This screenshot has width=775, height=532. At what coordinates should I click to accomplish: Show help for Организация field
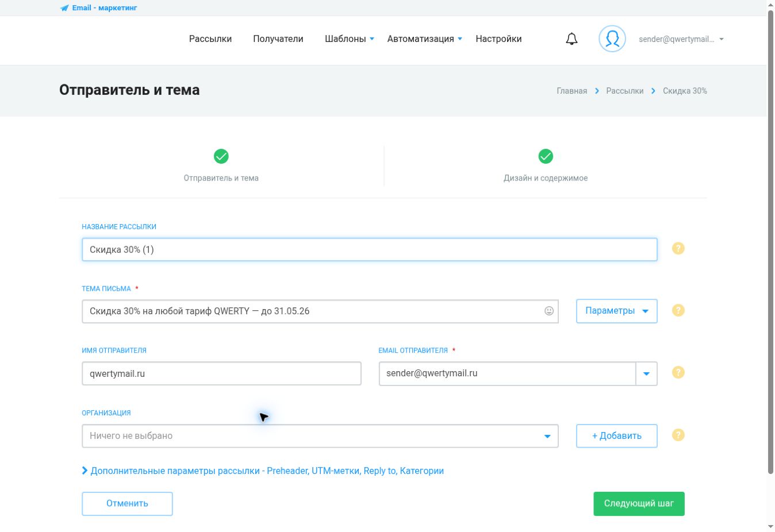coord(678,435)
